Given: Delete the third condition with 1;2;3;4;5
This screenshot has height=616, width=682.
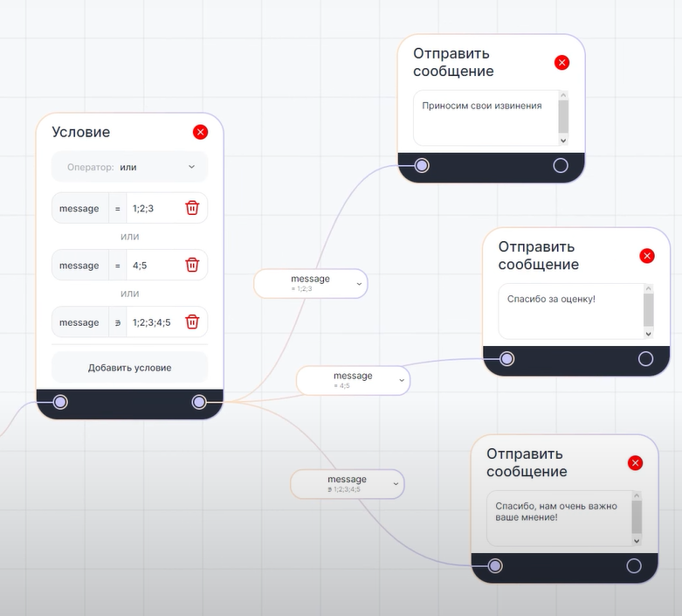Looking at the screenshot, I should coord(192,322).
